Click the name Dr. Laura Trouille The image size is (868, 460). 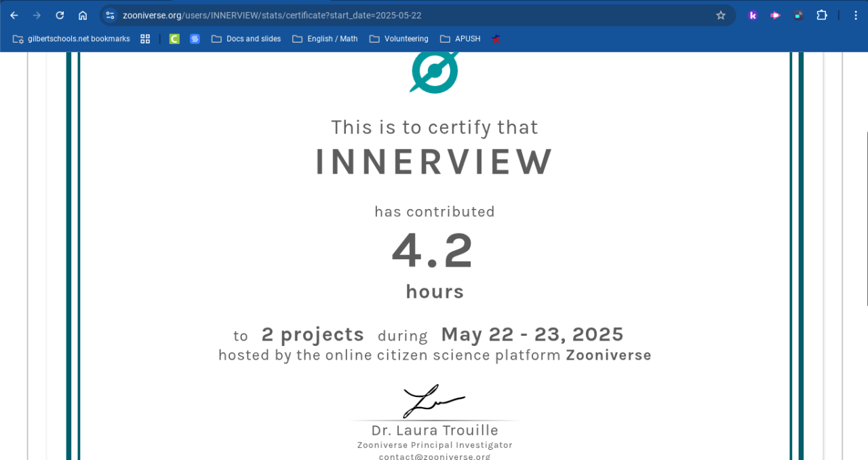tap(435, 430)
